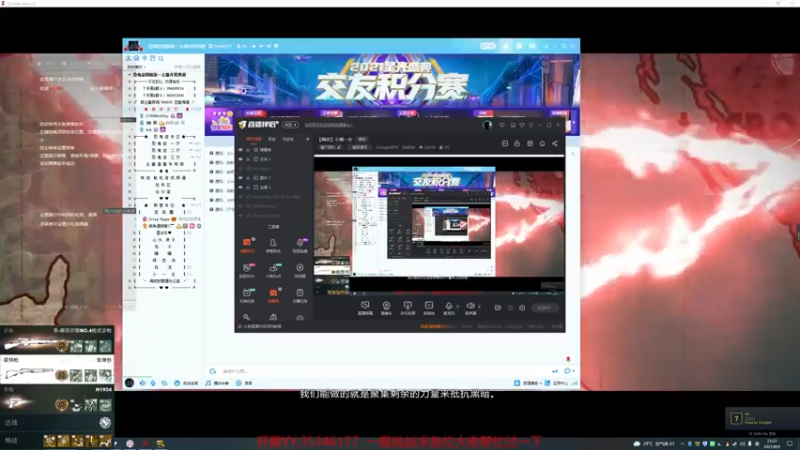Click speaker icon in streaming app toolbar
This screenshot has width=800, height=450.
pos(470,308)
